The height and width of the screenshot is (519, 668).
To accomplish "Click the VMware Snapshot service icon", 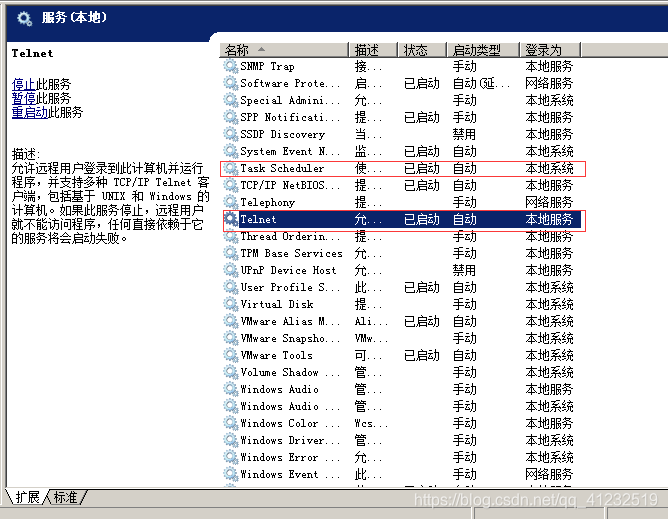I will point(230,338).
